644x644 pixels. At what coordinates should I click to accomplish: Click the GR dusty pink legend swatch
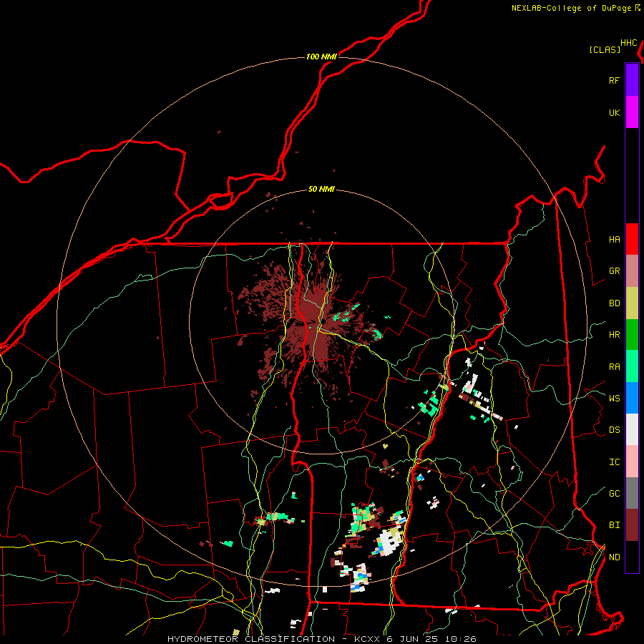(632, 270)
